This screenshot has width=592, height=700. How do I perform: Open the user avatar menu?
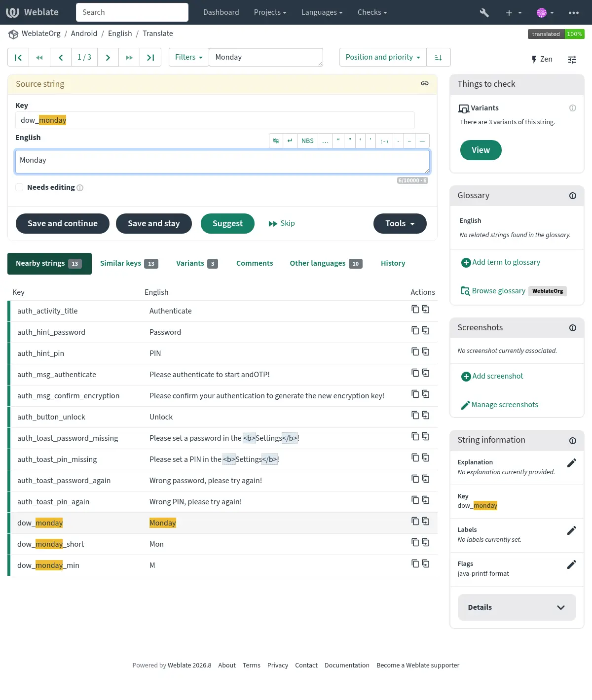click(x=545, y=13)
